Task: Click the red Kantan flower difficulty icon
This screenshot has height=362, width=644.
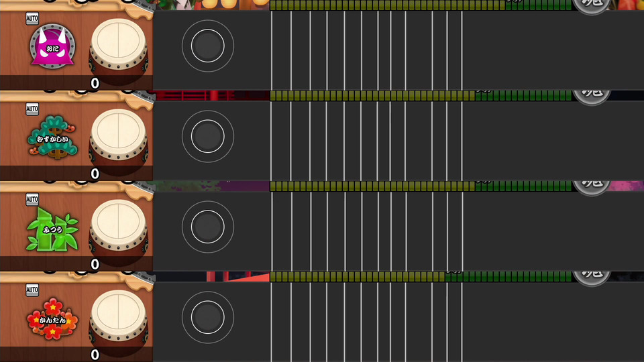Action: pos(52,319)
